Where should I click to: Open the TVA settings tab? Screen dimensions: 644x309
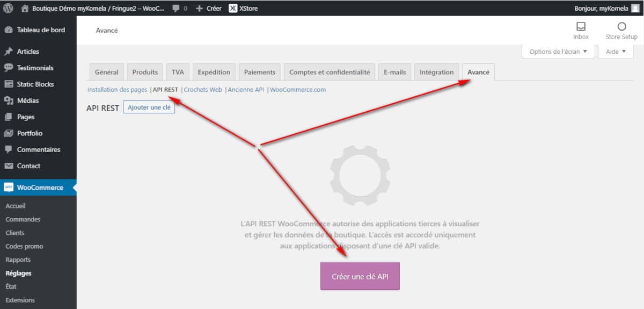[x=178, y=72]
